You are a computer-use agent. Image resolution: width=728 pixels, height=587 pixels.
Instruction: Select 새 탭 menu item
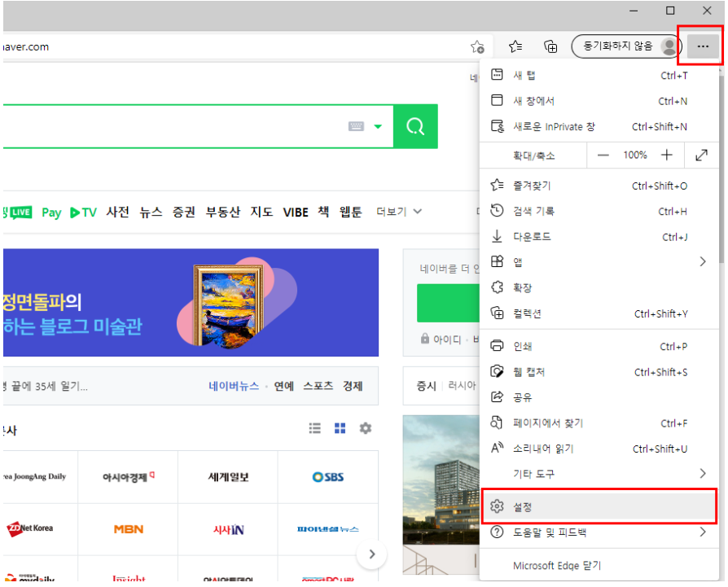click(x=598, y=75)
